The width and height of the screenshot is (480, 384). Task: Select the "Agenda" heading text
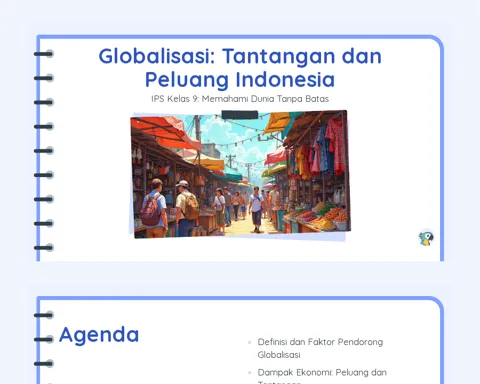(99, 335)
